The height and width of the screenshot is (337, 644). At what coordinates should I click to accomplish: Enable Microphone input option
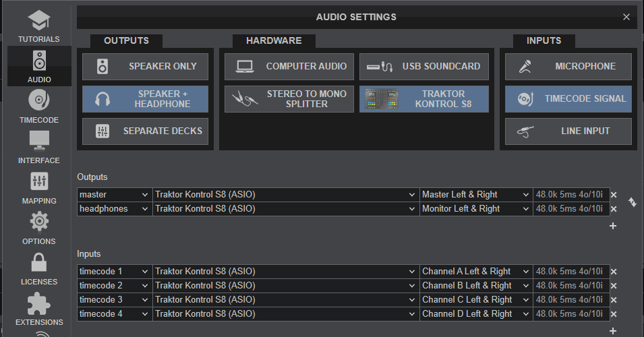coord(568,67)
